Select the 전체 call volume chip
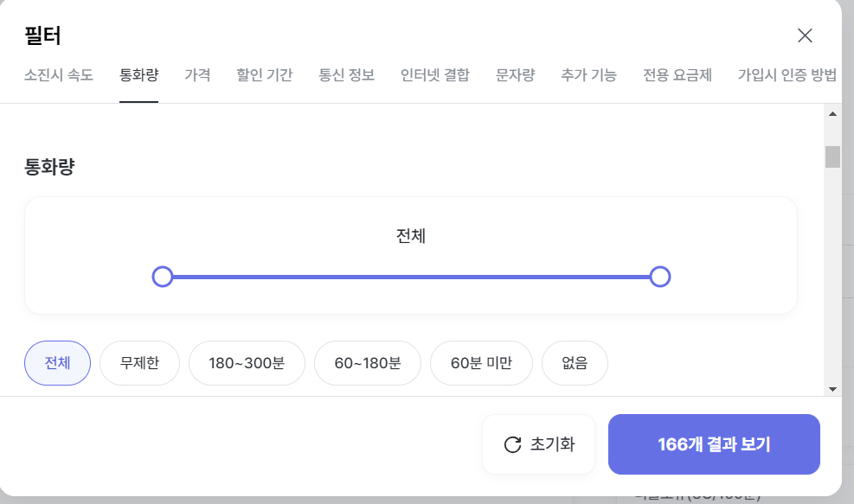This screenshot has width=854, height=504. (x=57, y=363)
